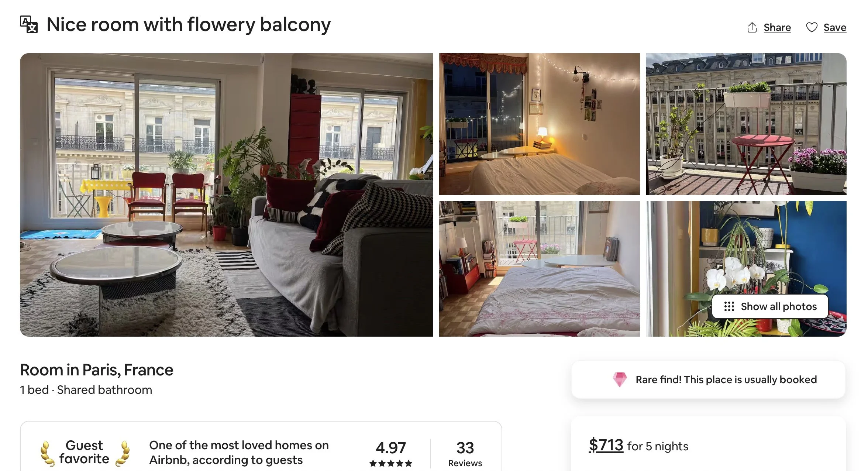Open the daytime bedroom photo with white bed

(539, 268)
